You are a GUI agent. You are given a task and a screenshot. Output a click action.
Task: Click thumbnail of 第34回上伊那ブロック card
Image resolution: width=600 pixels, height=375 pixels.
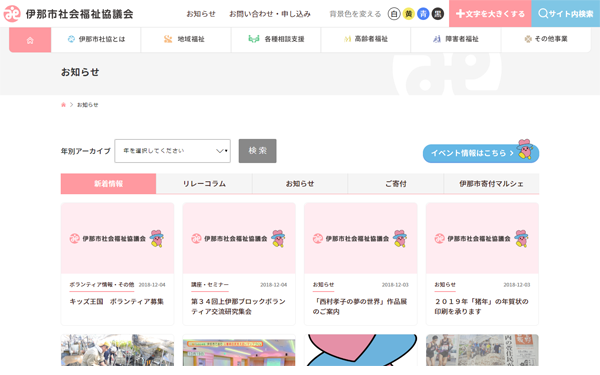click(x=239, y=238)
